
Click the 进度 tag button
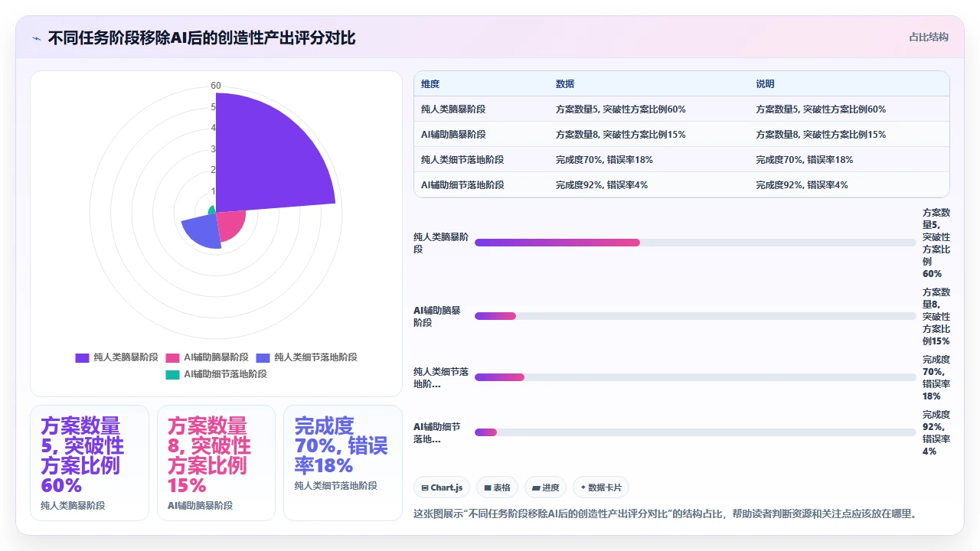[x=546, y=487]
